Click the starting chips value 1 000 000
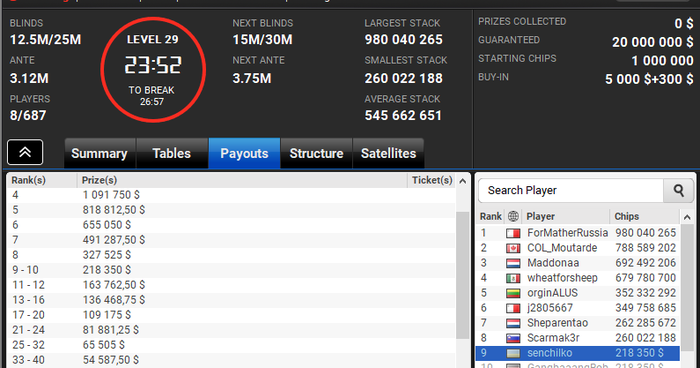This screenshot has height=368, width=700. click(662, 61)
